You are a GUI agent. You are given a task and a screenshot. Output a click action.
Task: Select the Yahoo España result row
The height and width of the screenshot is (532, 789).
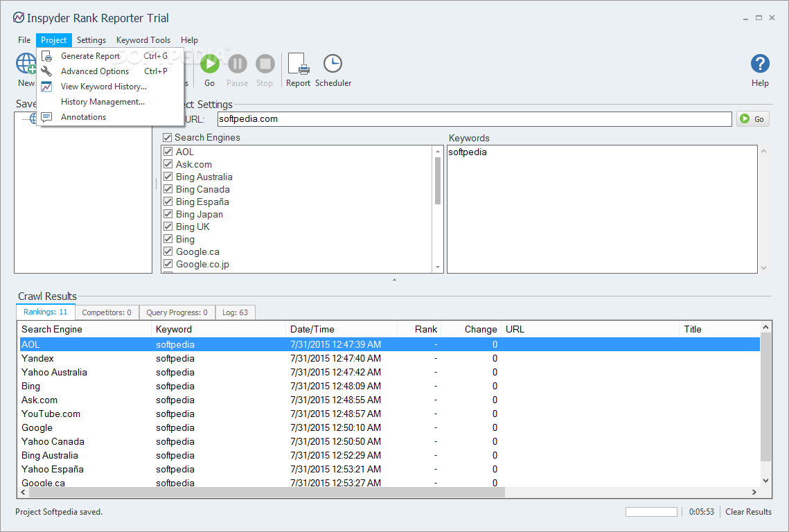click(389, 469)
